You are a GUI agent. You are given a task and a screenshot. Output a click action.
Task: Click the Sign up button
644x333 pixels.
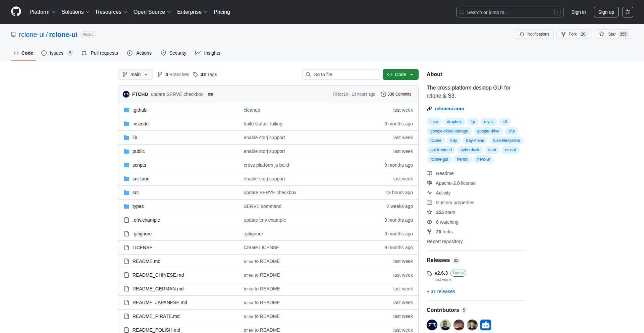pyautogui.click(x=606, y=12)
